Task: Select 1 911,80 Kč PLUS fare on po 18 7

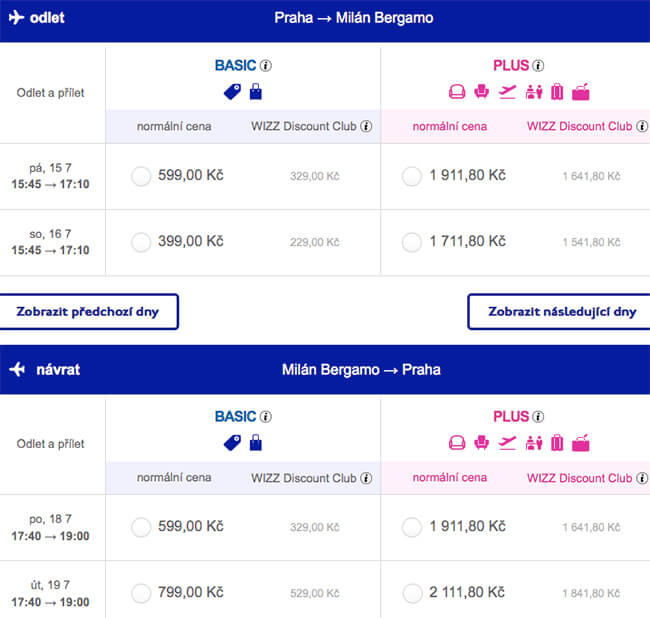Action: [x=412, y=527]
